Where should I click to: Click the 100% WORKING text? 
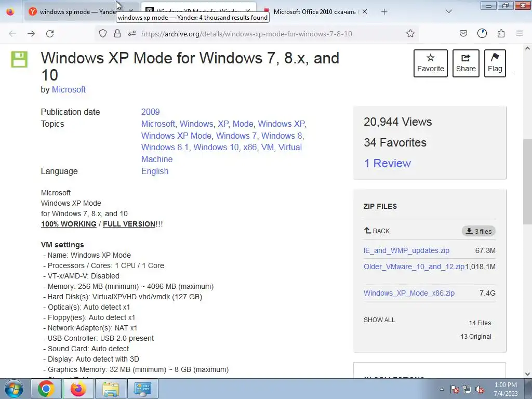tap(69, 224)
